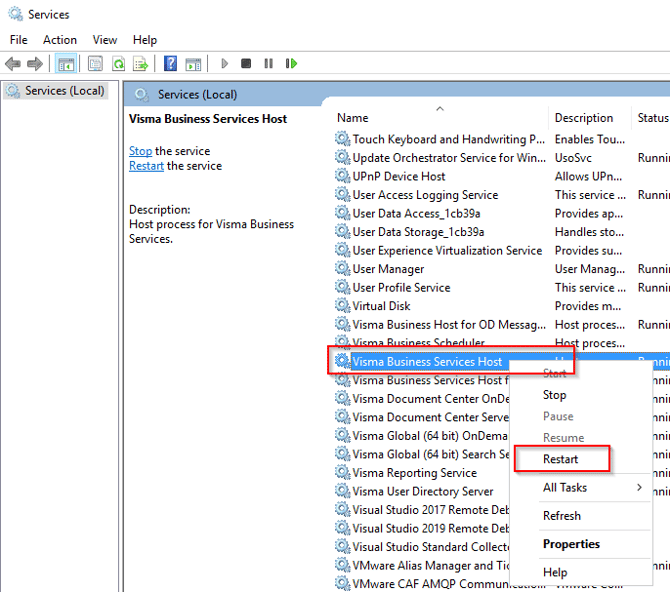The height and width of the screenshot is (592, 670).
Task: Click the Start Service play icon
Action: (x=224, y=64)
